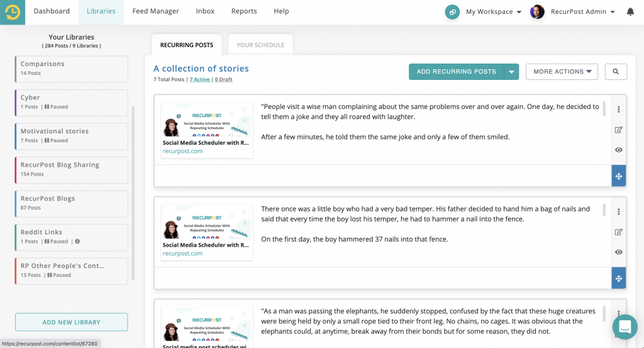644x348 pixels.
Task: Click paused icon on Motivational stories library
Action: [x=47, y=140]
